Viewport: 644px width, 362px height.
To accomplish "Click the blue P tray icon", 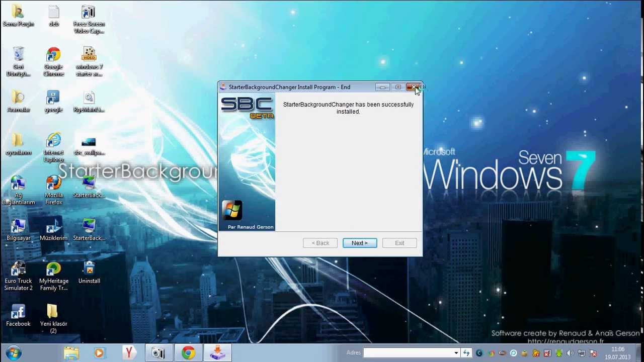I will [x=514, y=353].
